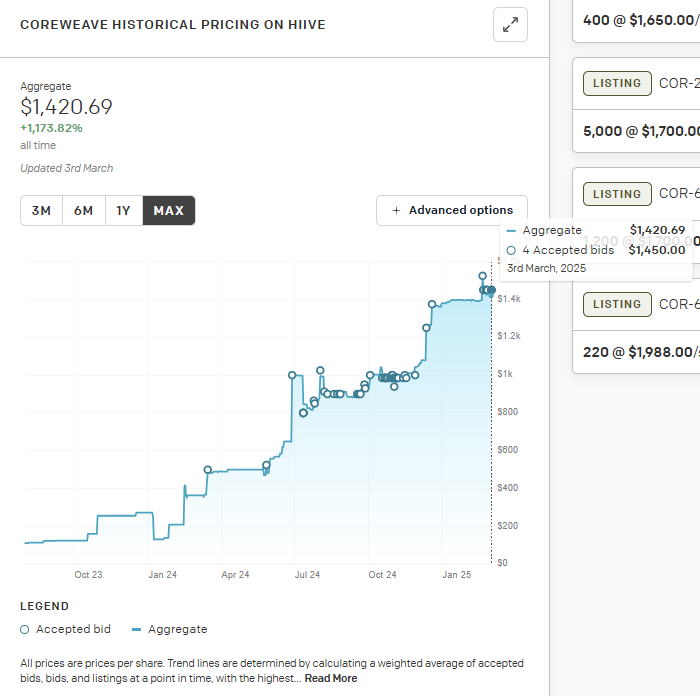
Task: Click the highest accepted bid marker near $1.5k
Action: (482, 276)
